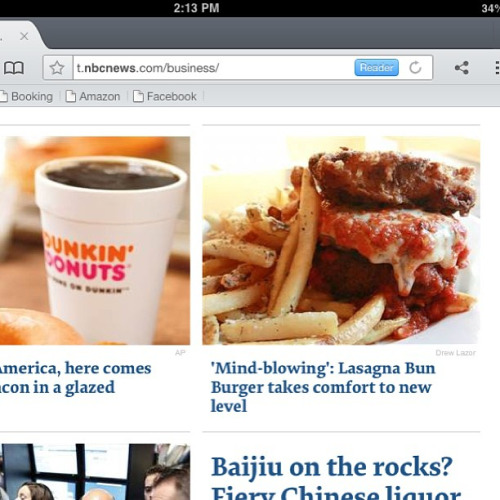Open the Amazon bookmark
The image size is (500, 500).
[x=93, y=97]
